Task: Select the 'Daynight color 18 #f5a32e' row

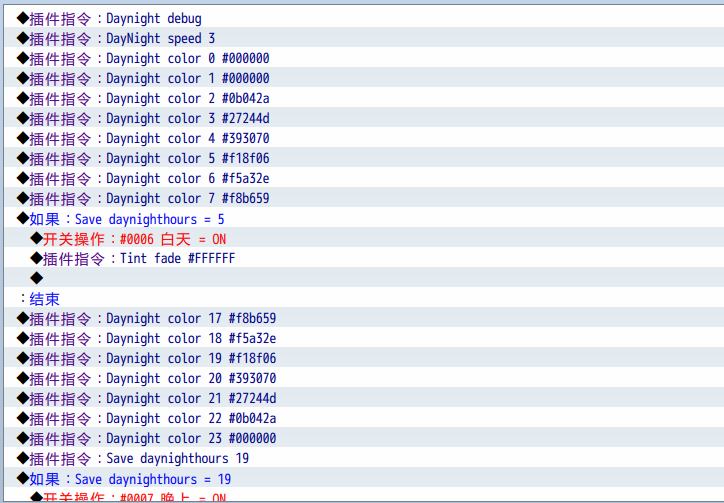Action: 364,338
